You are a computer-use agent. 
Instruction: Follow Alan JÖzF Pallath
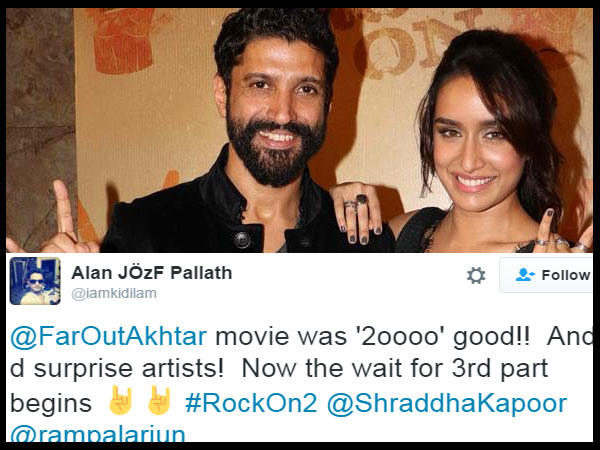(546, 275)
